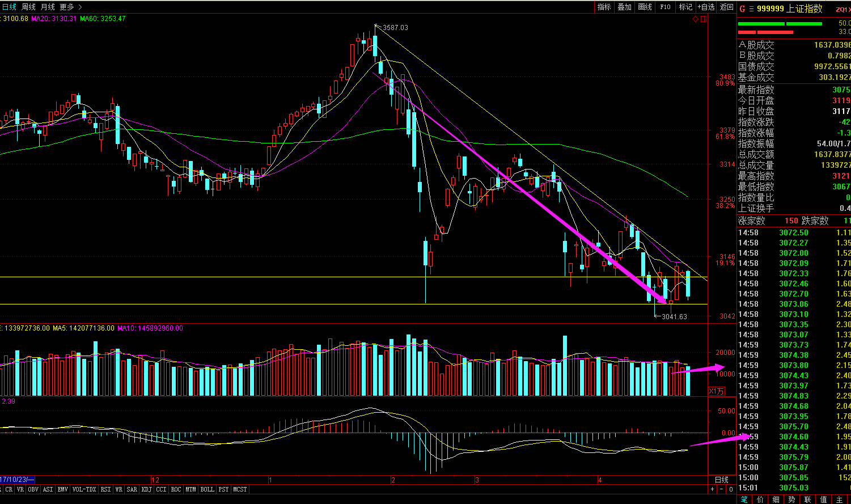The width and height of the screenshot is (851, 504).
Task: Click the plus zoom-in button
Action: pos(713,489)
